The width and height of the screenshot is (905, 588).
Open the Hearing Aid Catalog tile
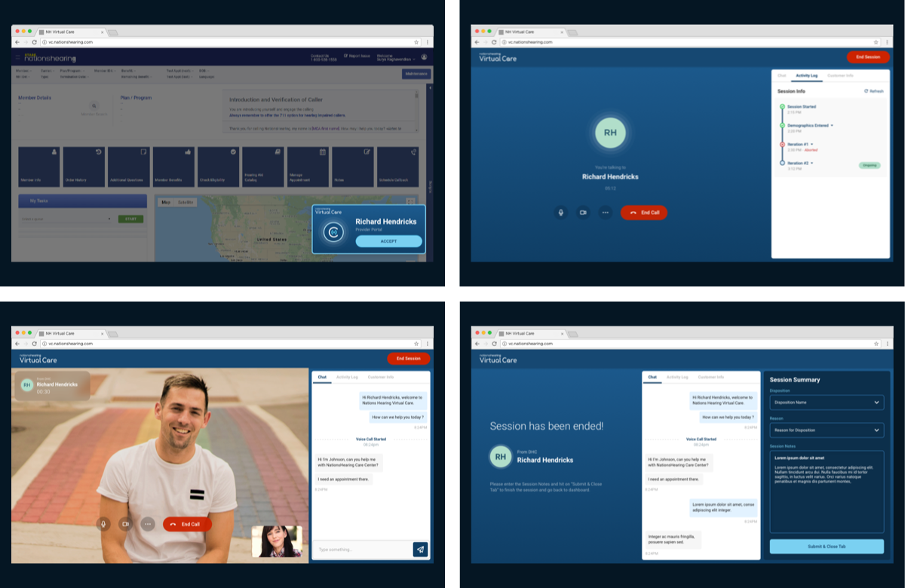pos(263,167)
